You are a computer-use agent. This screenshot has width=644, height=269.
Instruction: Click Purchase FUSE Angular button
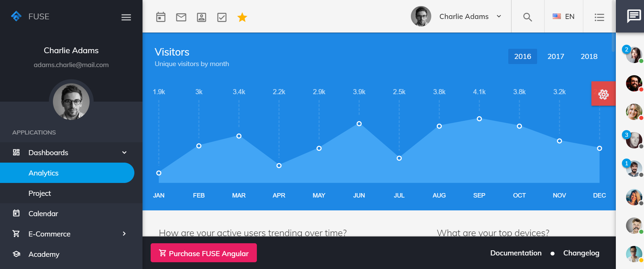coord(204,253)
